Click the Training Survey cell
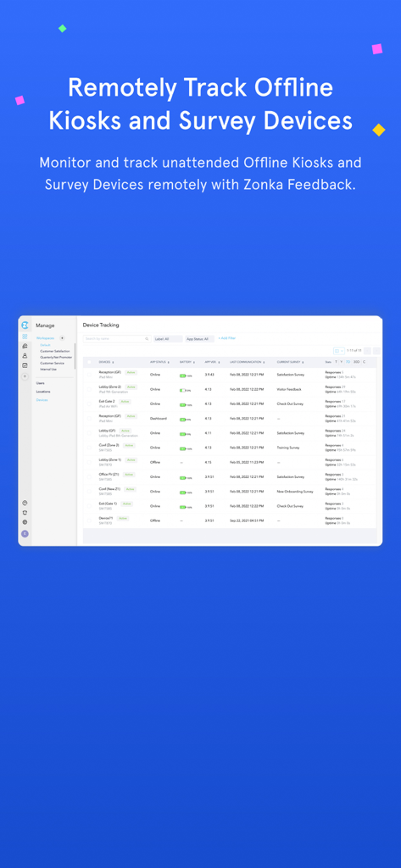 pyautogui.click(x=288, y=448)
